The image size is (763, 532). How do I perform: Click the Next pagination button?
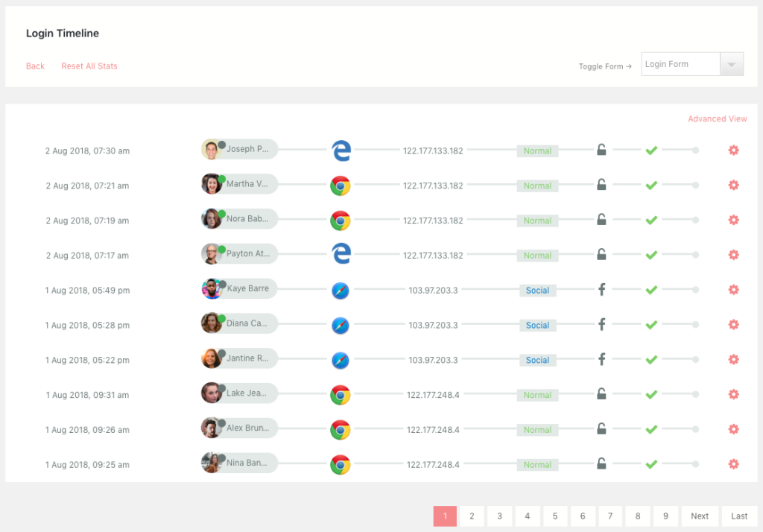point(700,516)
